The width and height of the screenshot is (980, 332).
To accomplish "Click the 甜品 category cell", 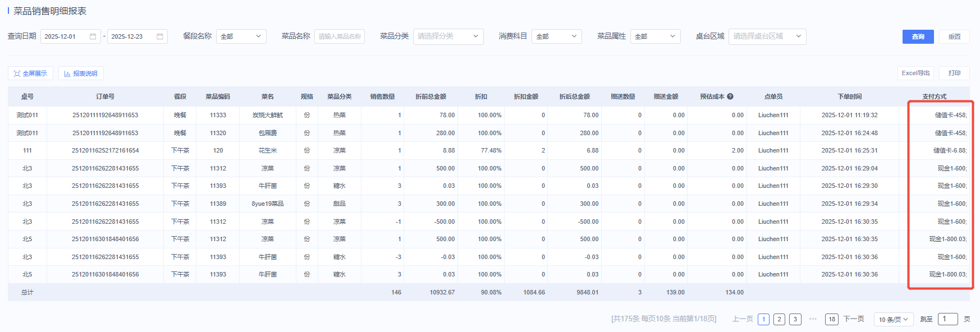I will pos(340,204).
